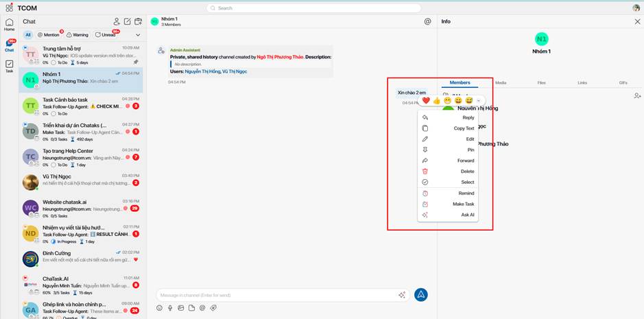644x319 pixels.
Task: Click the Message in channel input field
Action: pyautogui.click(x=283, y=295)
